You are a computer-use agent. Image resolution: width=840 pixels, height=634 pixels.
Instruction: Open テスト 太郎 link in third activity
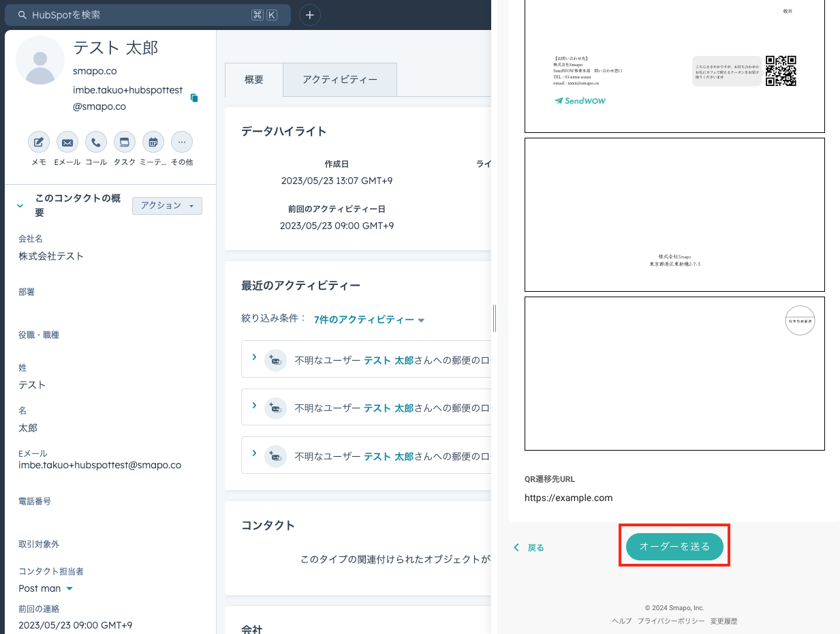coord(388,455)
